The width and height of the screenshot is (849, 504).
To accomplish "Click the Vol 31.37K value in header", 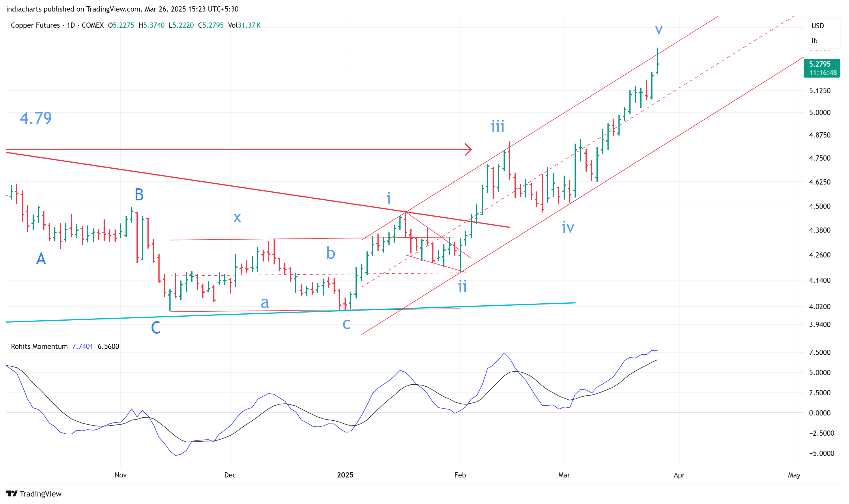I will pos(244,25).
